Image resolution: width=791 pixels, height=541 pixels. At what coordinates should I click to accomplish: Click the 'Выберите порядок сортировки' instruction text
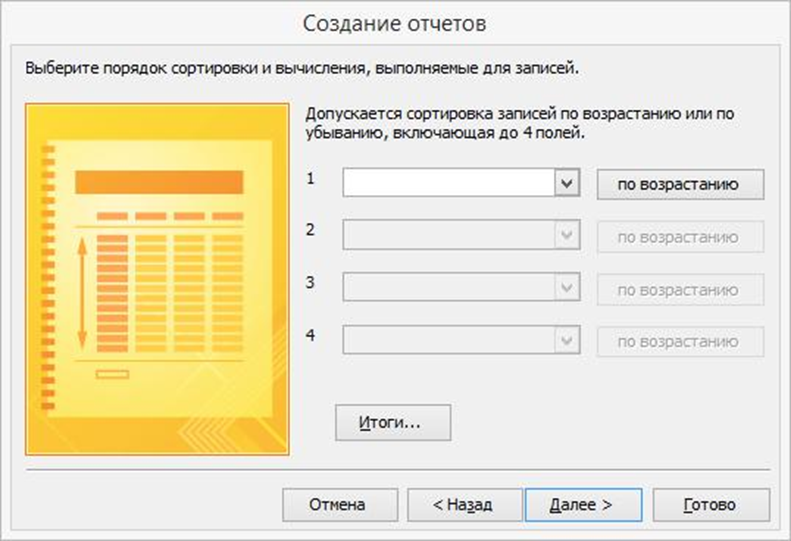coord(302,68)
